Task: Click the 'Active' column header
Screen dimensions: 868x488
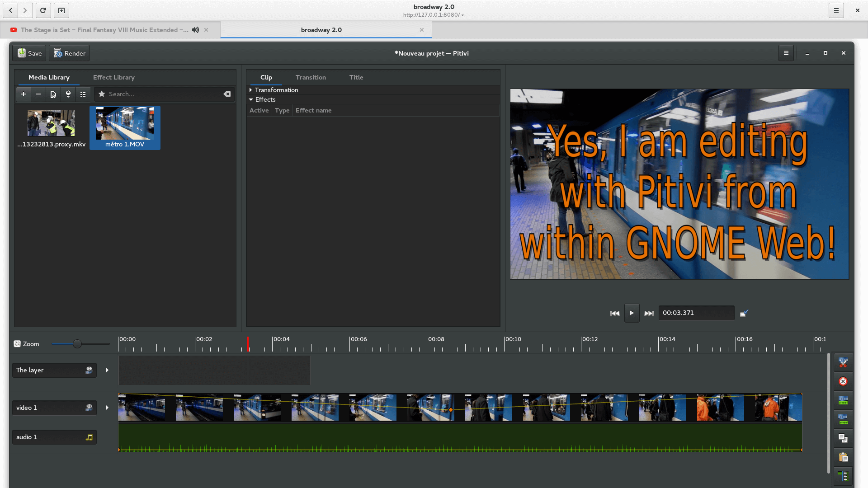Action: tap(259, 110)
